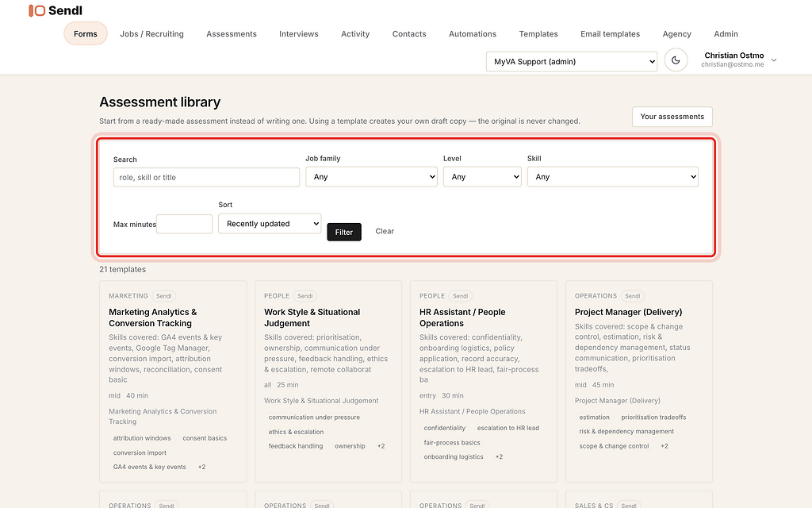Open the Christian Ostmo user menu chevron
Viewport: 812px width, 508px height.
[774, 60]
